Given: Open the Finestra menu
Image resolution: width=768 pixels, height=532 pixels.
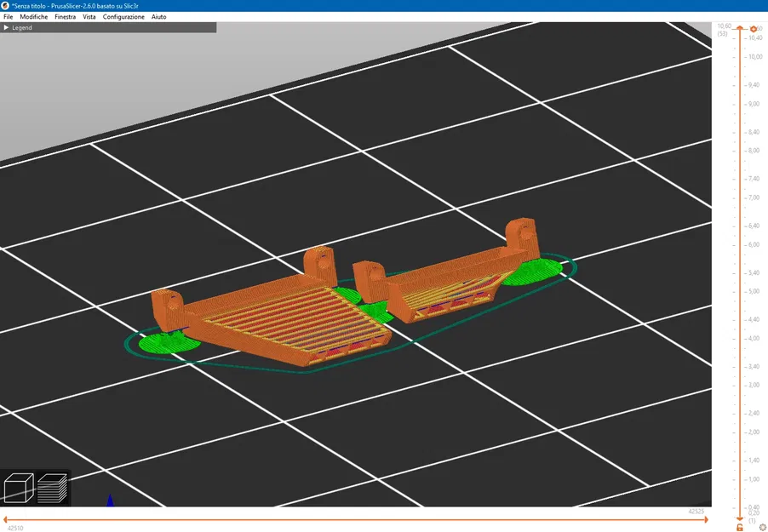Looking at the screenshot, I should (x=66, y=17).
